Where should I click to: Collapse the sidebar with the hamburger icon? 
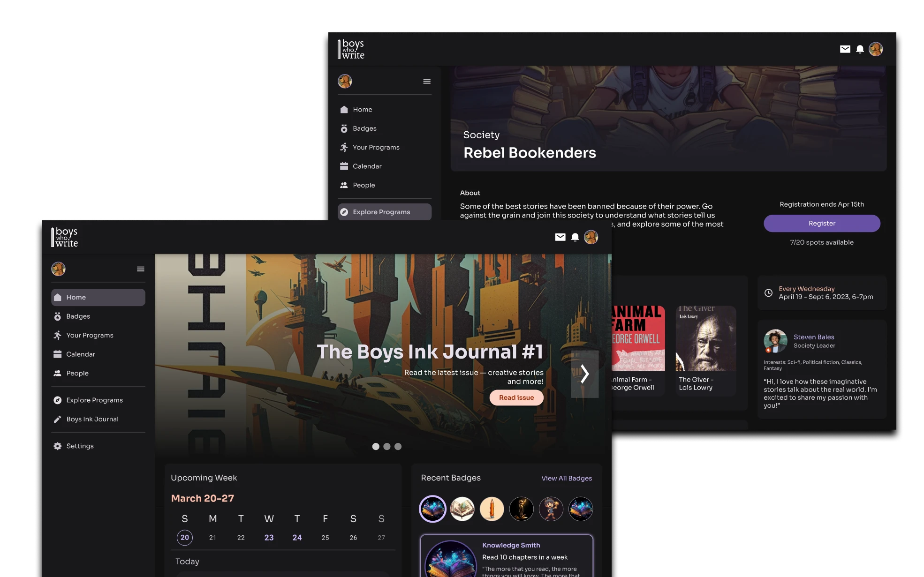click(x=140, y=269)
